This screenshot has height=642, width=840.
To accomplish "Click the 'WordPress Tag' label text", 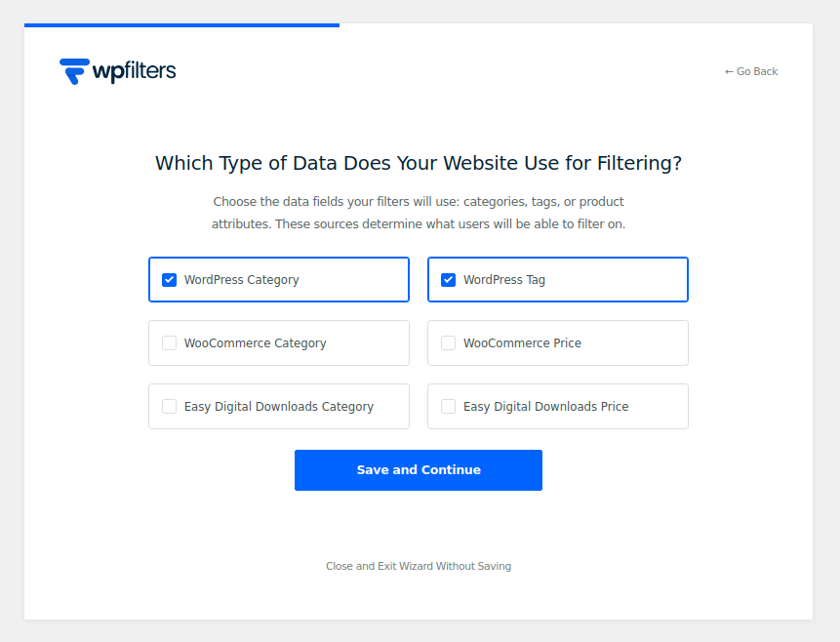I will click(504, 280).
